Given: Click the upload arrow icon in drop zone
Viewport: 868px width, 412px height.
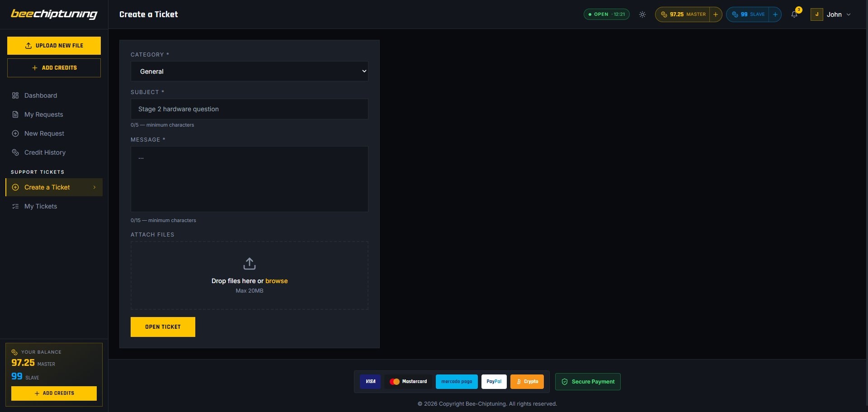Looking at the screenshot, I should [x=250, y=263].
